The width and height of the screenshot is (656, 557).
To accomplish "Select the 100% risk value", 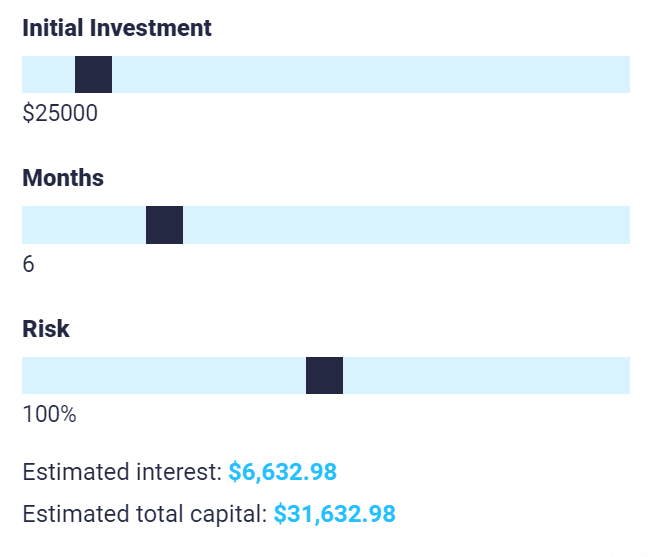I will click(49, 414).
